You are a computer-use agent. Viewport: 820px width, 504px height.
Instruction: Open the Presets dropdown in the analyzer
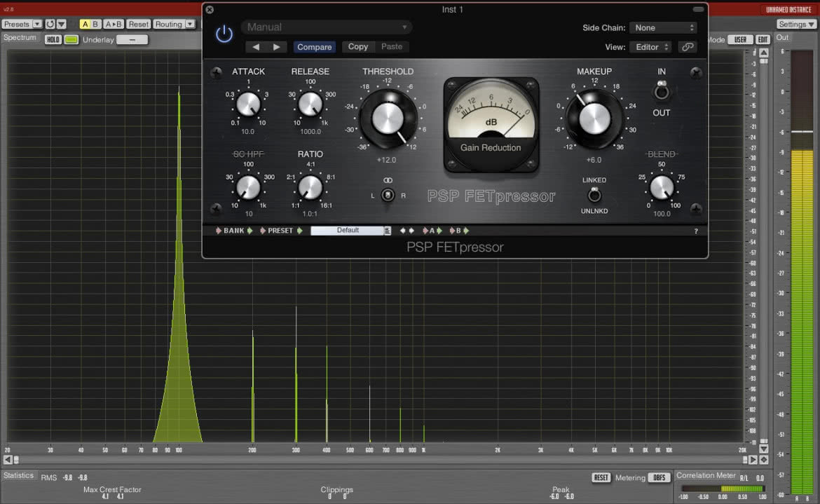coord(22,24)
